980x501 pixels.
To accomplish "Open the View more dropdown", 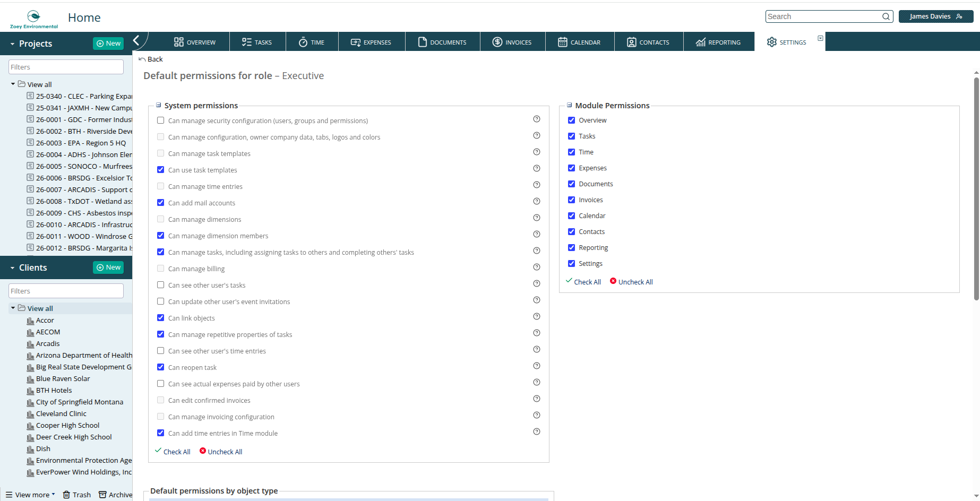I will (x=30, y=495).
